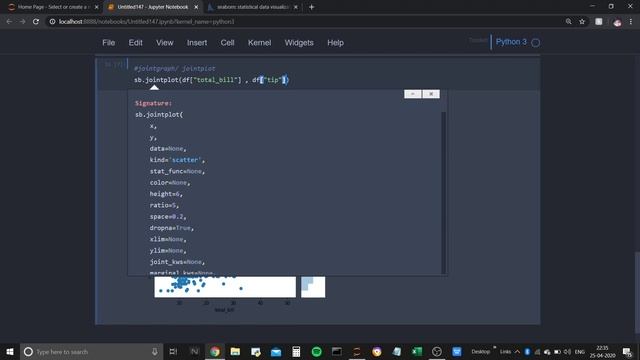The image size is (640, 360).
Task: Click the microphone icon in the search box
Action: (x=155, y=351)
